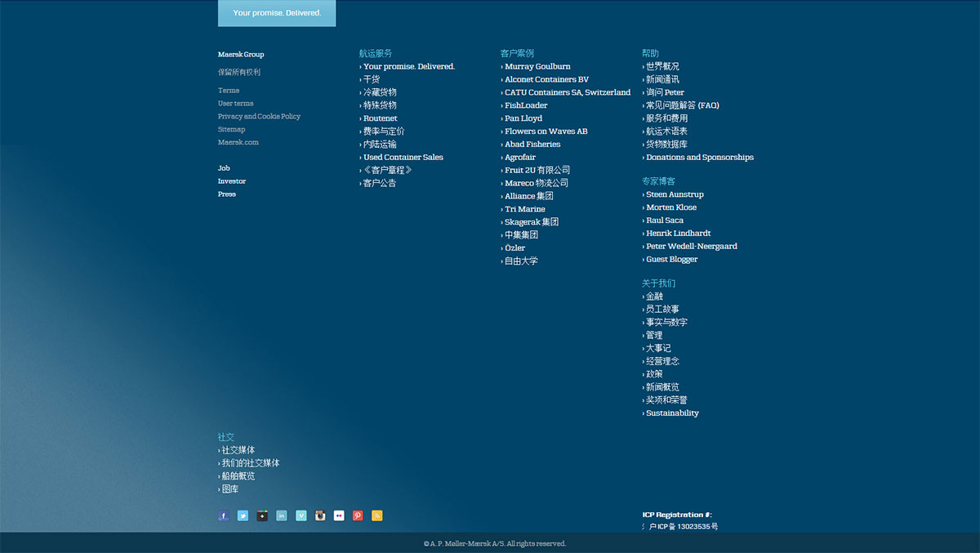The image size is (980, 553).
Task: Open the 世界概况 link
Action: click(x=661, y=66)
